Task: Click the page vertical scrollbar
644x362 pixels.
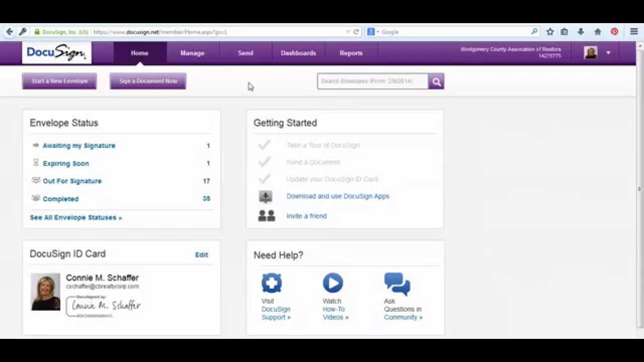Action: pos(639,189)
